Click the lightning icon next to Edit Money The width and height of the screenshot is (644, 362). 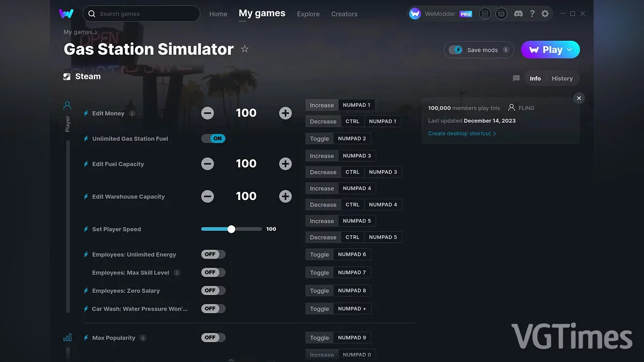[86, 113]
